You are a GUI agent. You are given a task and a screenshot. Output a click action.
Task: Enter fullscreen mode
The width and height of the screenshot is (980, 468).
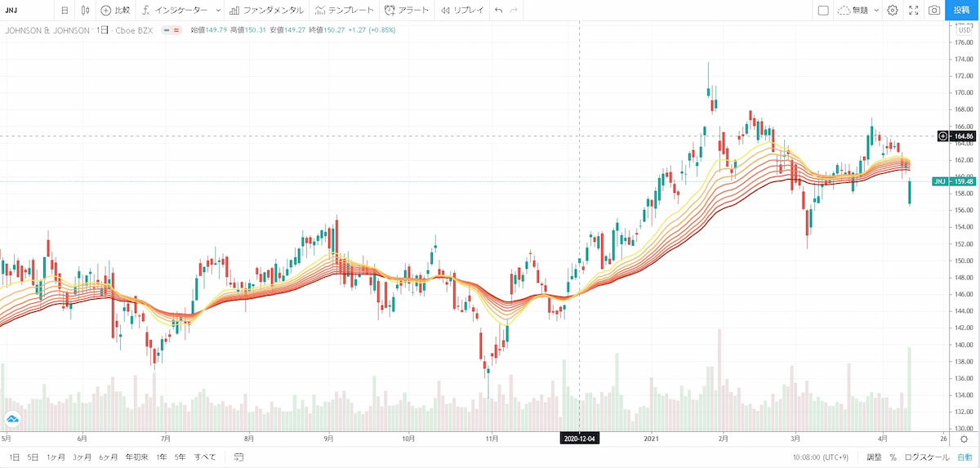tap(913, 11)
